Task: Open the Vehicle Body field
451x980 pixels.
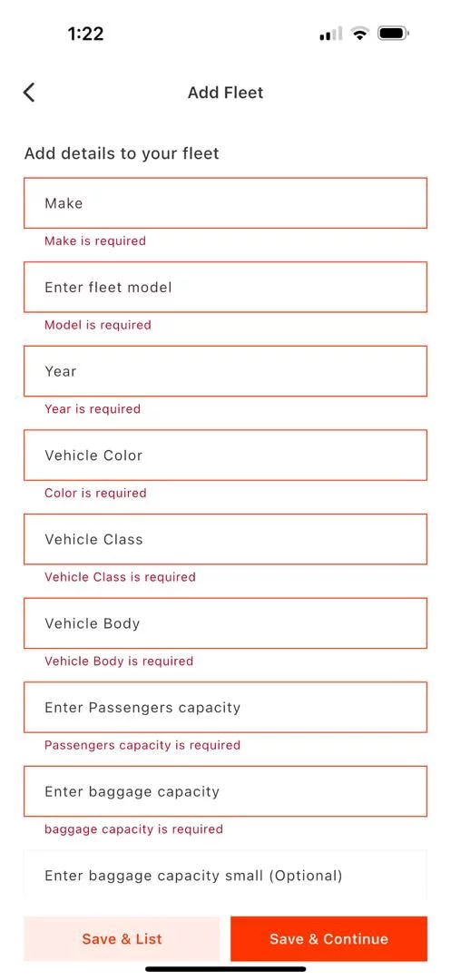Action: coord(225,623)
